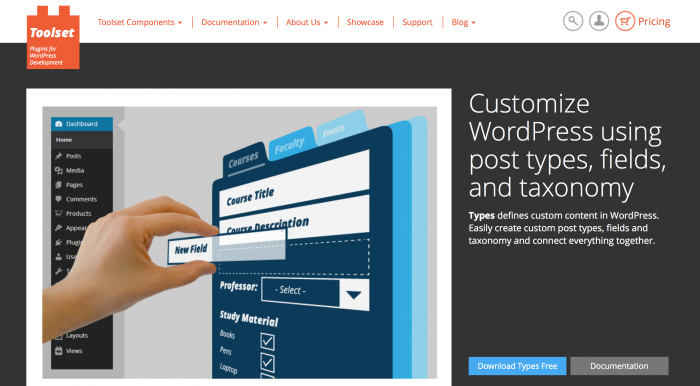
Task: Expand the About Us dropdown menu
Action: [x=307, y=22]
